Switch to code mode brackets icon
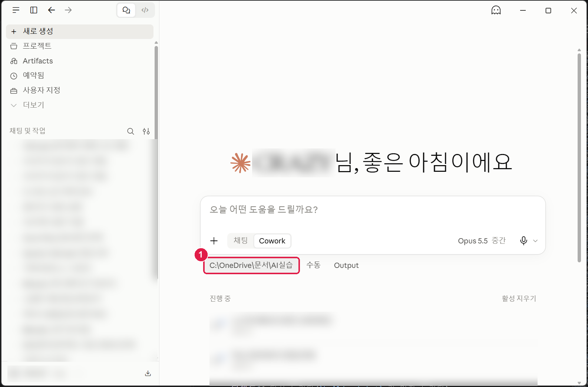Screen dimensions: 588x387 click(145, 10)
